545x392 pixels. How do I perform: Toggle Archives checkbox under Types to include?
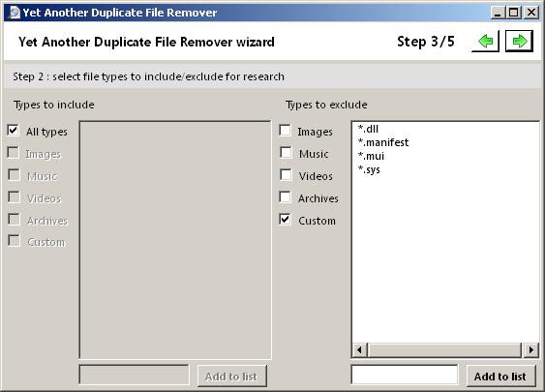[x=14, y=220]
